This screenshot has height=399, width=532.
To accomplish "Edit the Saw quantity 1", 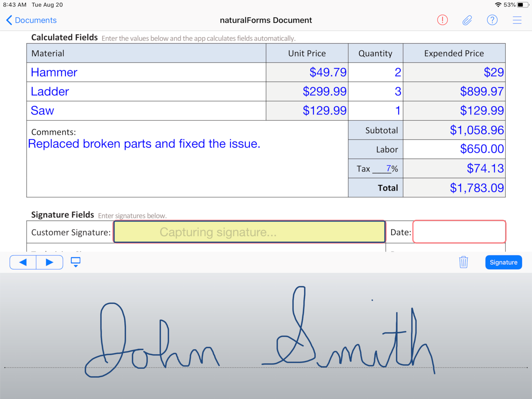I will coord(375,111).
